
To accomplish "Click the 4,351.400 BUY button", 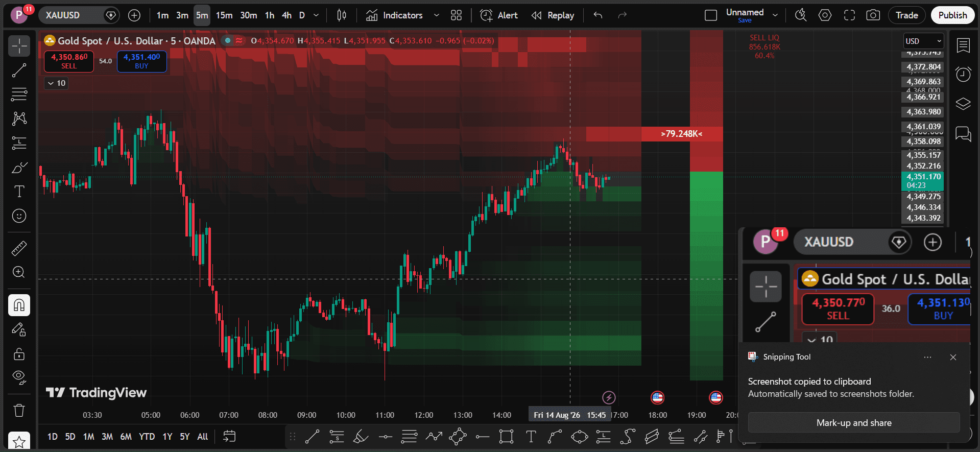I will [x=142, y=61].
